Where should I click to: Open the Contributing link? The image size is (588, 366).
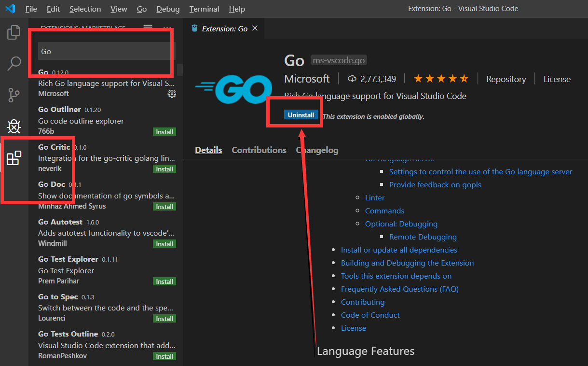(x=363, y=302)
